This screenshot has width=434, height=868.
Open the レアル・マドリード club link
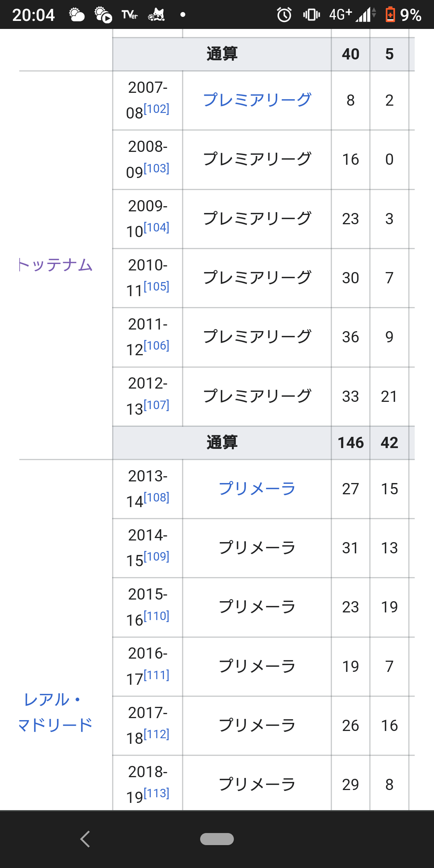point(56,712)
